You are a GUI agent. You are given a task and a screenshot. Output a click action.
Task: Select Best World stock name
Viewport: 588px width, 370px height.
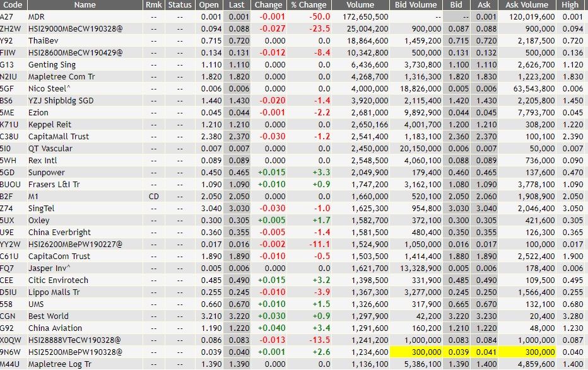(49, 316)
